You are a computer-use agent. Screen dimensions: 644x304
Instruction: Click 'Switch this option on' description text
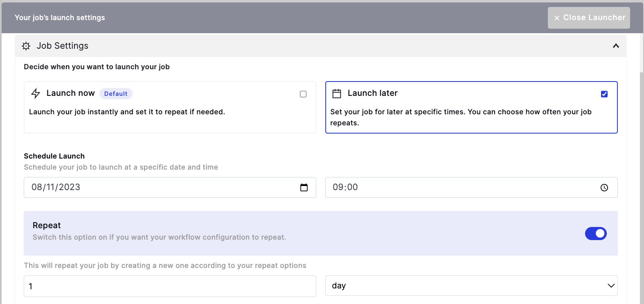[159, 237]
